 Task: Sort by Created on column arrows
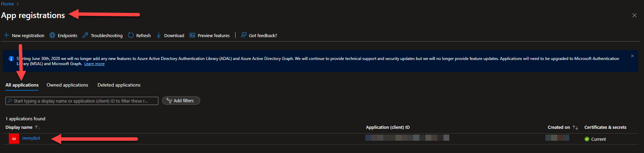pyautogui.click(x=575, y=127)
